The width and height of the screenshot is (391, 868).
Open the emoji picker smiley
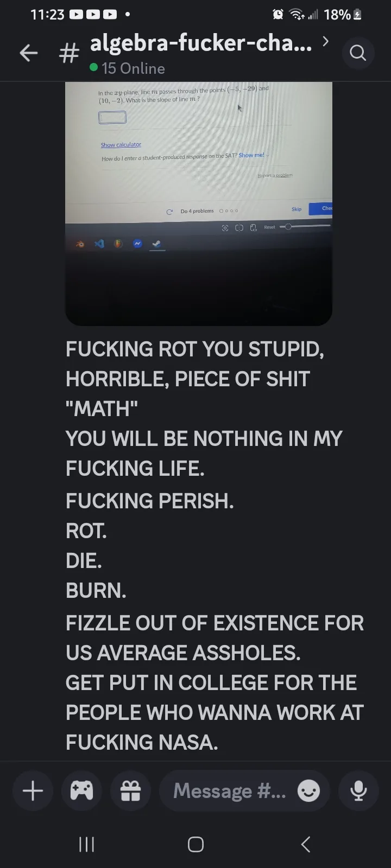[308, 791]
